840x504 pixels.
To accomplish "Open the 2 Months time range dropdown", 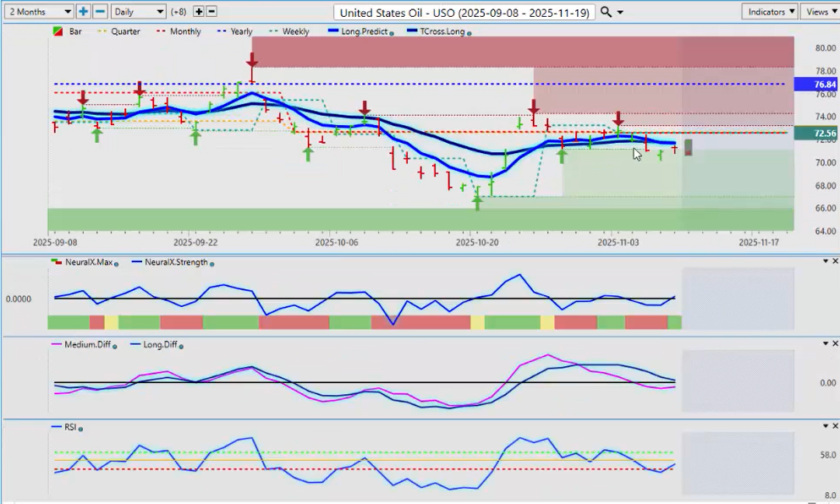I will click(x=39, y=12).
